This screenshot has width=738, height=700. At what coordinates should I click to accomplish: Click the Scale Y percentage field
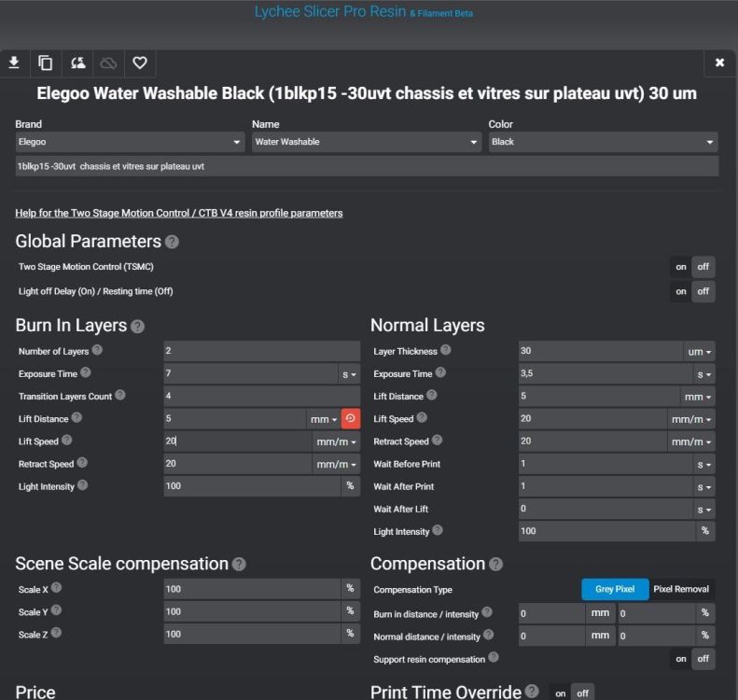(252, 612)
